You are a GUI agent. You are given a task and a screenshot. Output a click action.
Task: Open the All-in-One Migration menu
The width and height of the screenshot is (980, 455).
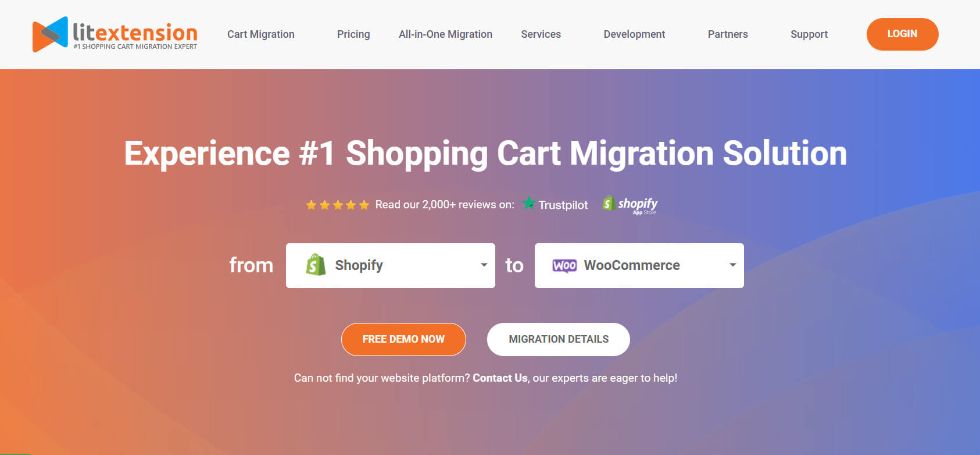(x=446, y=34)
